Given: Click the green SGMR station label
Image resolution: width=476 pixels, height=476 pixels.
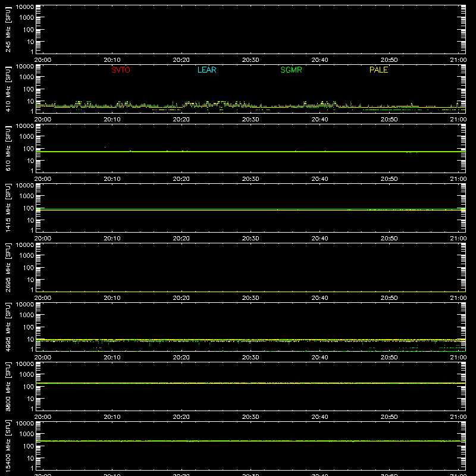Looking at the screenshot, I should 291,70.
